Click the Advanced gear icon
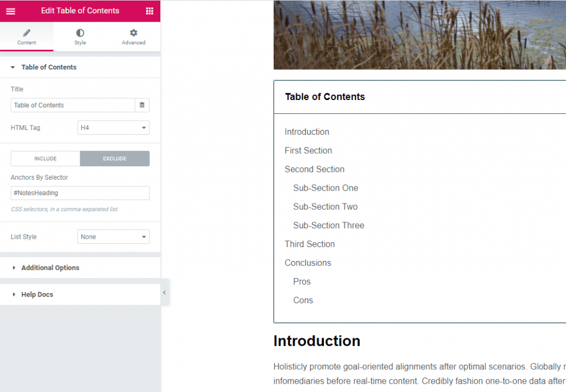The height and width of the screenshot is (392, 566). 133,33
